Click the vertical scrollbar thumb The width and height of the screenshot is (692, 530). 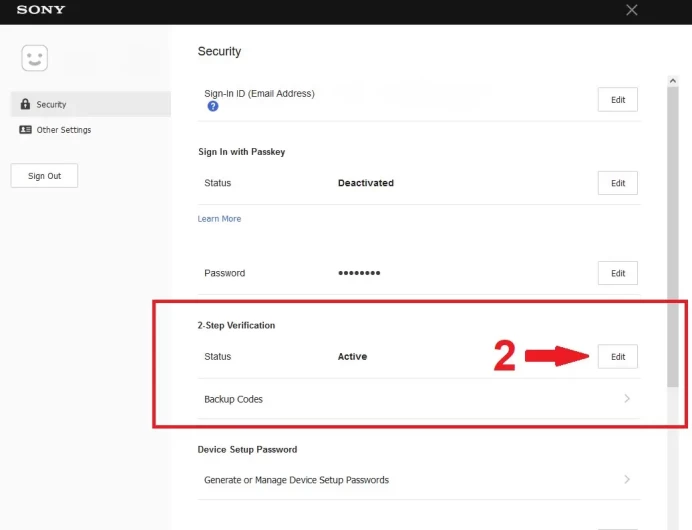(x=673, y=237)
